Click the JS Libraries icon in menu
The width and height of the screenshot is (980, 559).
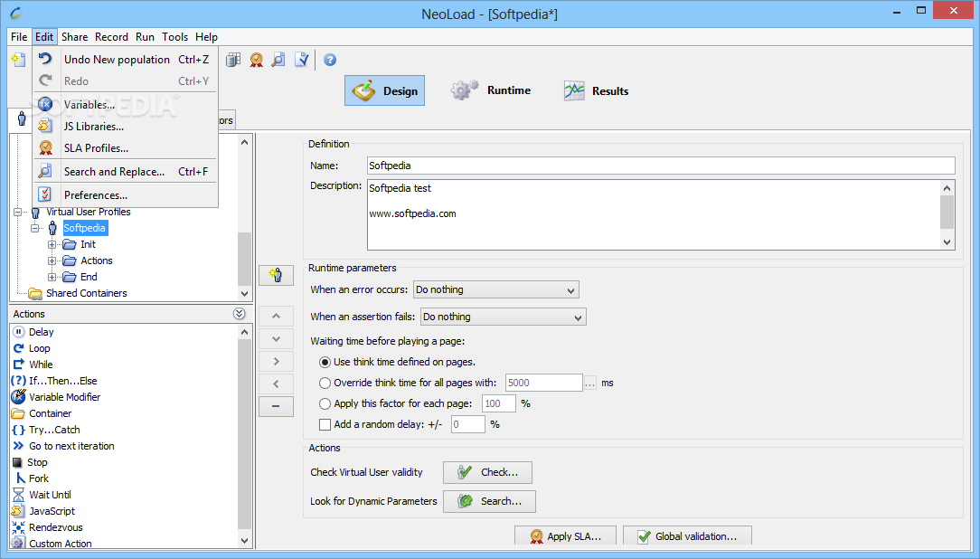tap(45, 127)
